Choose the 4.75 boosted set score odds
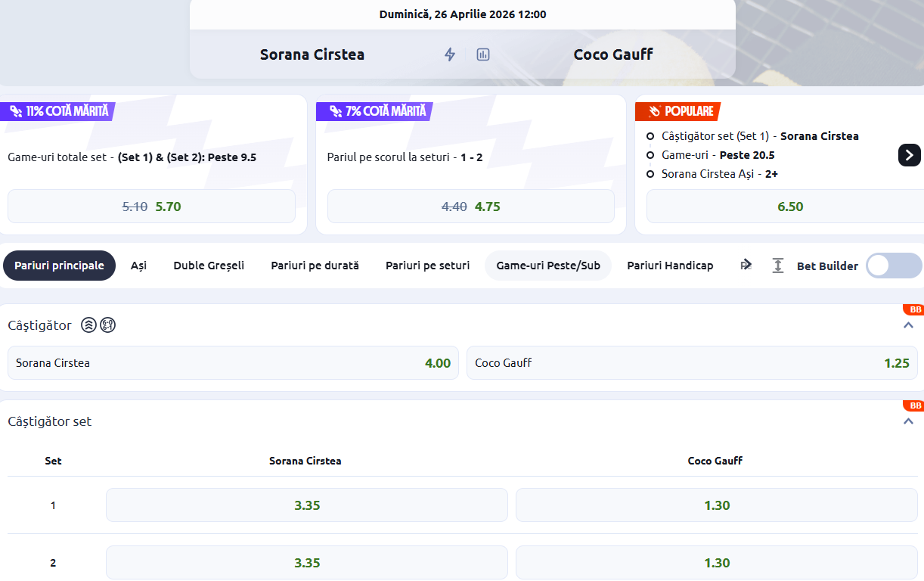Viewport: 924px width, 581px height. coord(470,207)
